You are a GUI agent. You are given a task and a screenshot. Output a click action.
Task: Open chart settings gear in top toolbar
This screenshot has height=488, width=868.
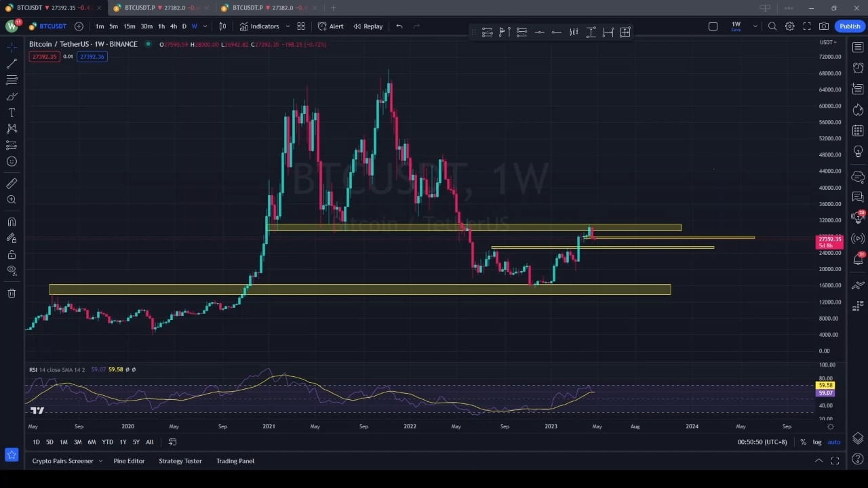[x=790, y=26]
